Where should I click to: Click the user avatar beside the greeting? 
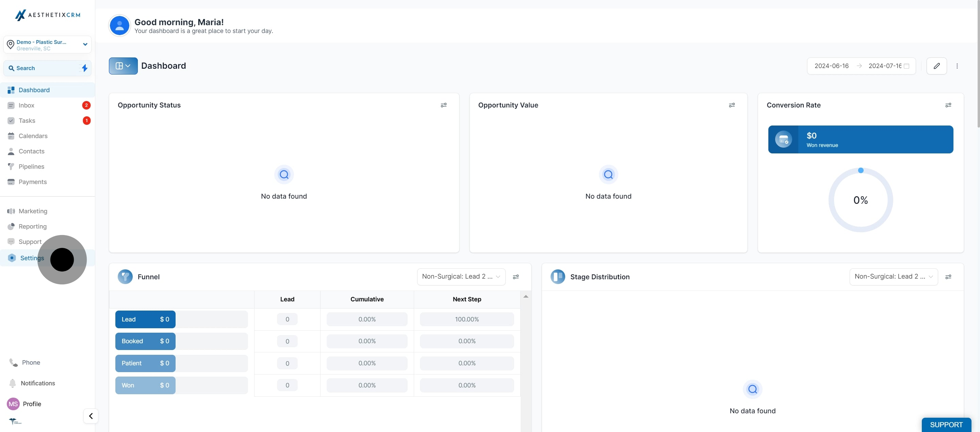pyautogui.click(x=119, y=26)
